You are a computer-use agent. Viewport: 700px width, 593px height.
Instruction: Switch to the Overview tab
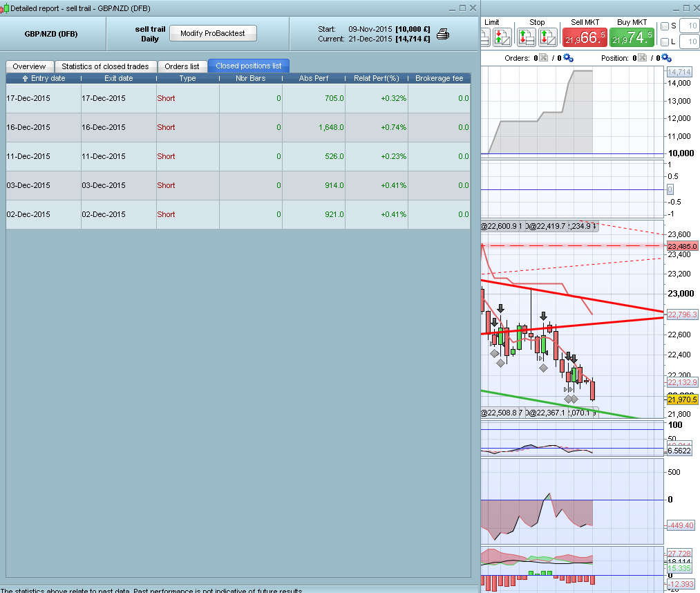30,66
